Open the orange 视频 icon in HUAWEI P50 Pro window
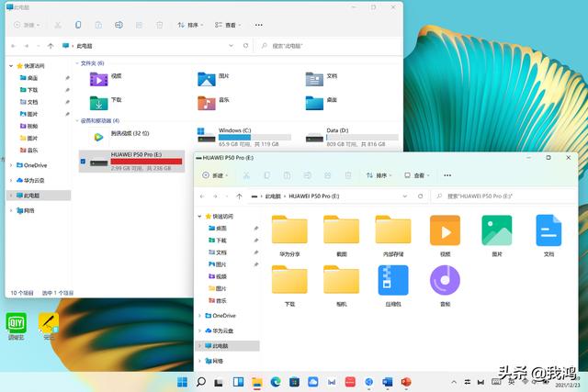This screenshot has height=392, width=588. click(x=445, y=230)
